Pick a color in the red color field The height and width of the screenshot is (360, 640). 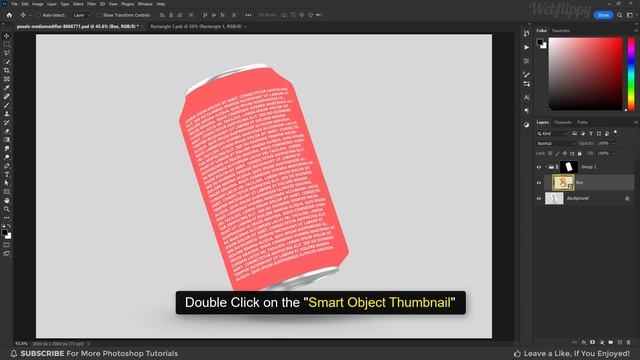tap(585, 74)
